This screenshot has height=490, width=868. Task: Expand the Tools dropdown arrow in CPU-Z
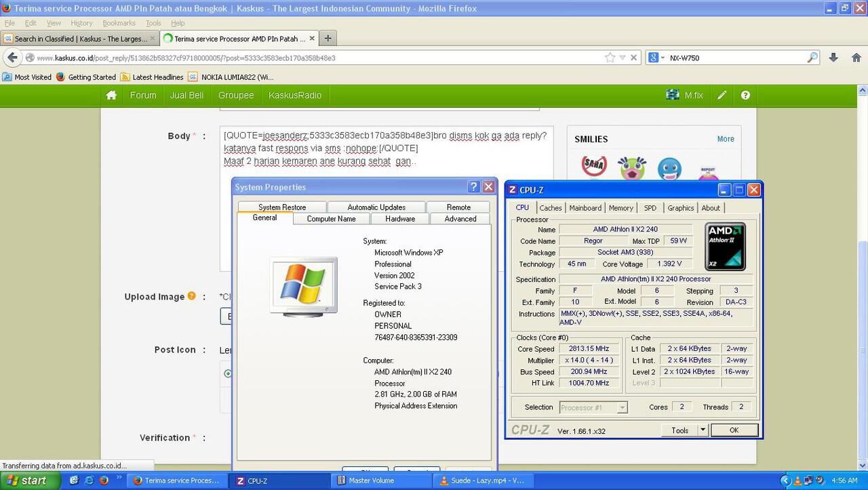[703, 430]
